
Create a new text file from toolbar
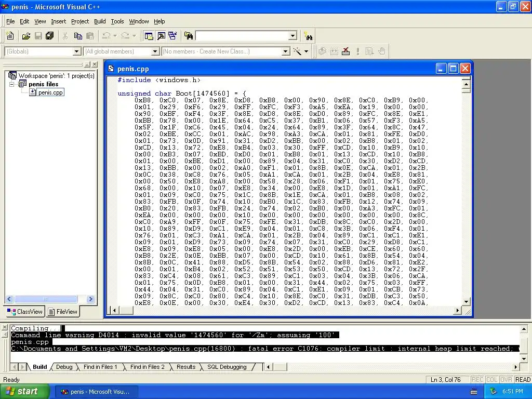click(10, 36)
